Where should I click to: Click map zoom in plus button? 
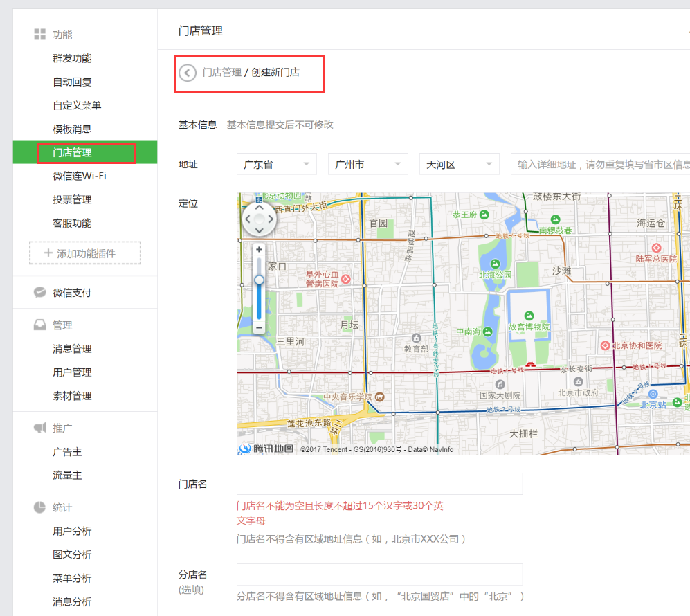pos(259,249)
